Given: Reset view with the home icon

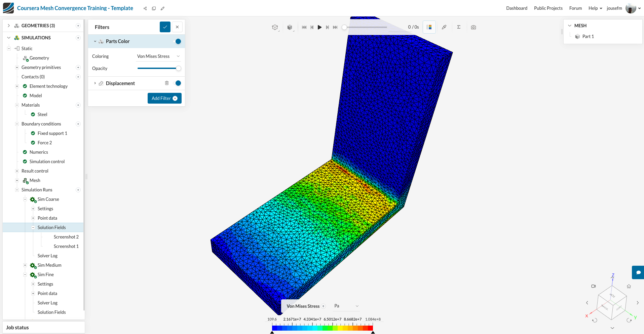Looking at the screenshot, I should (x=629, y=286).
